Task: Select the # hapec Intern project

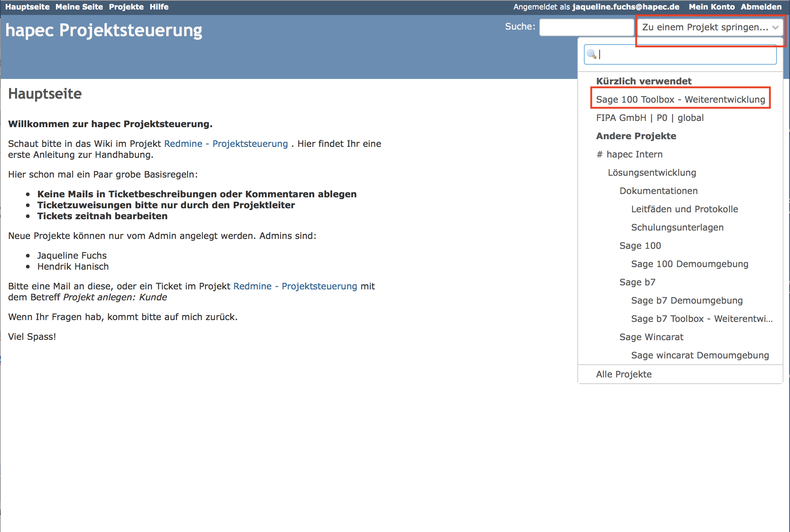Action: 629,154
